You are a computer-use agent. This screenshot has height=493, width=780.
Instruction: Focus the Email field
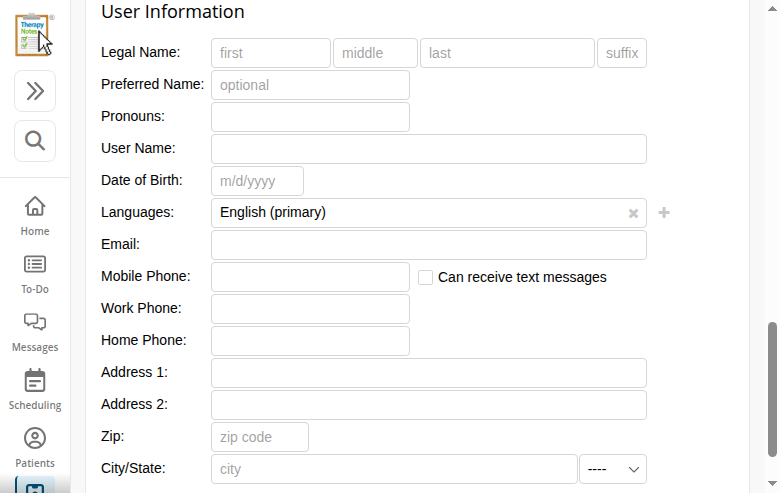coord(429,245)
